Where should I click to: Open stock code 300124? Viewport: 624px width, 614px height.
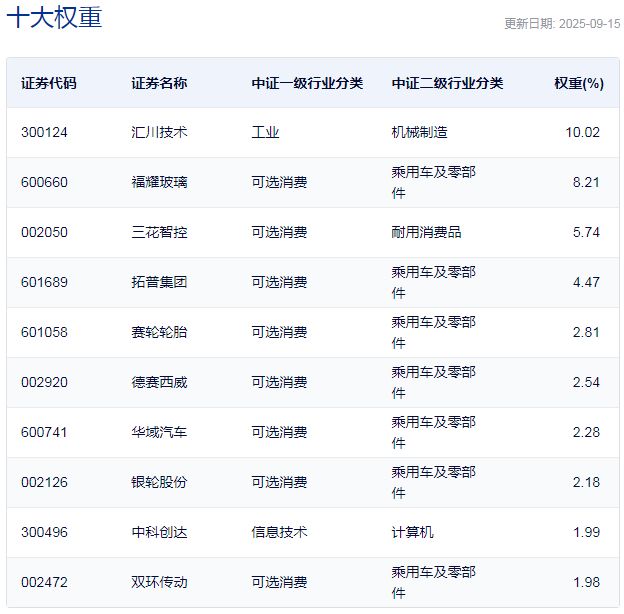point(44,132)
